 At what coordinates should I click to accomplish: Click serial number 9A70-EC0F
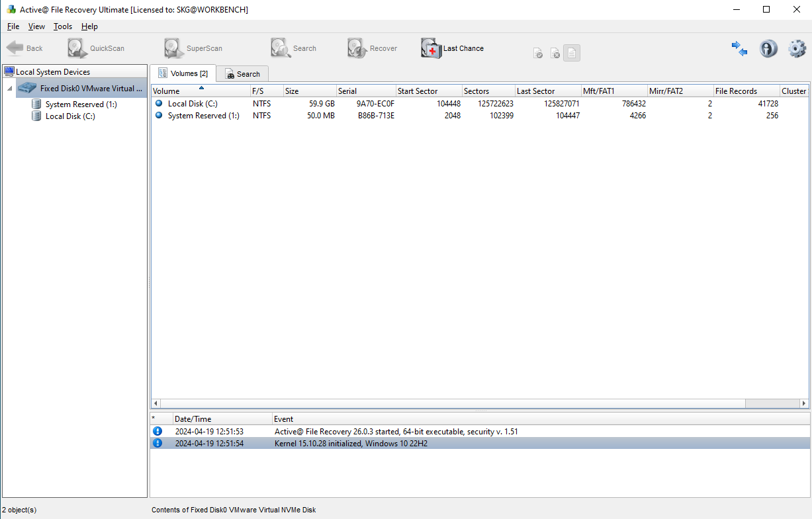375,104
